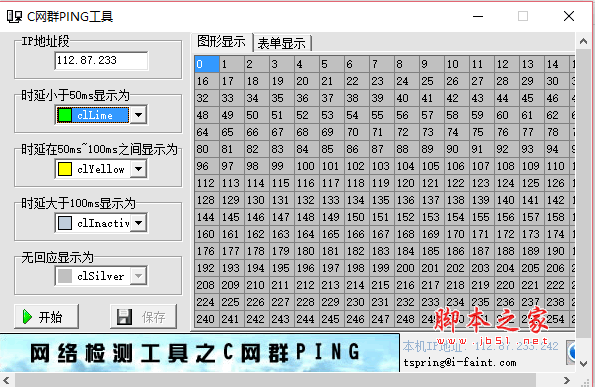Open the clLime color dropdown
Image resolution: width=595 pixels, height=387 pixels.
tap(139, 115)
